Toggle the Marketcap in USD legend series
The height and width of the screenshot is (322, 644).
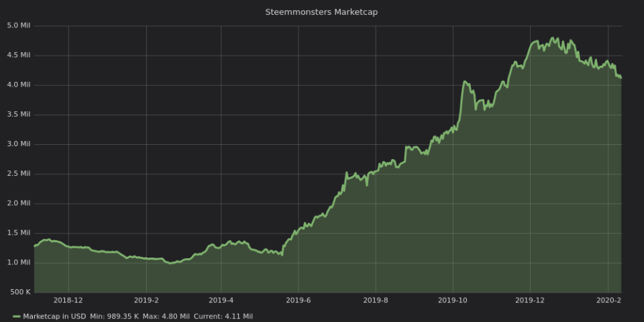coord(54,316)
